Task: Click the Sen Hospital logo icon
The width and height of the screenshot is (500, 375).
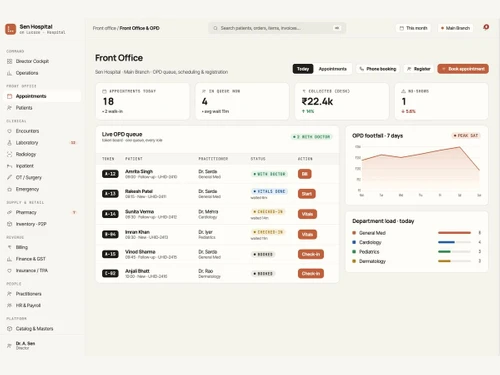Action: pos(11,29)
